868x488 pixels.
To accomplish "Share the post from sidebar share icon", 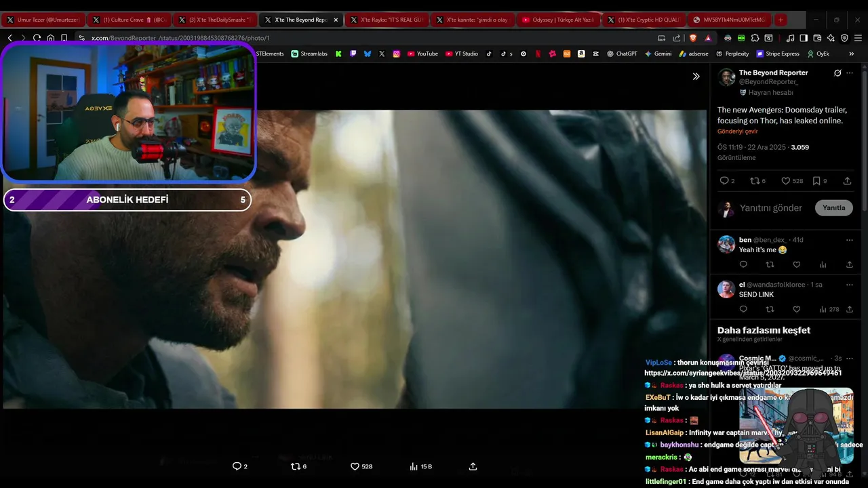I will coord(847,181).
